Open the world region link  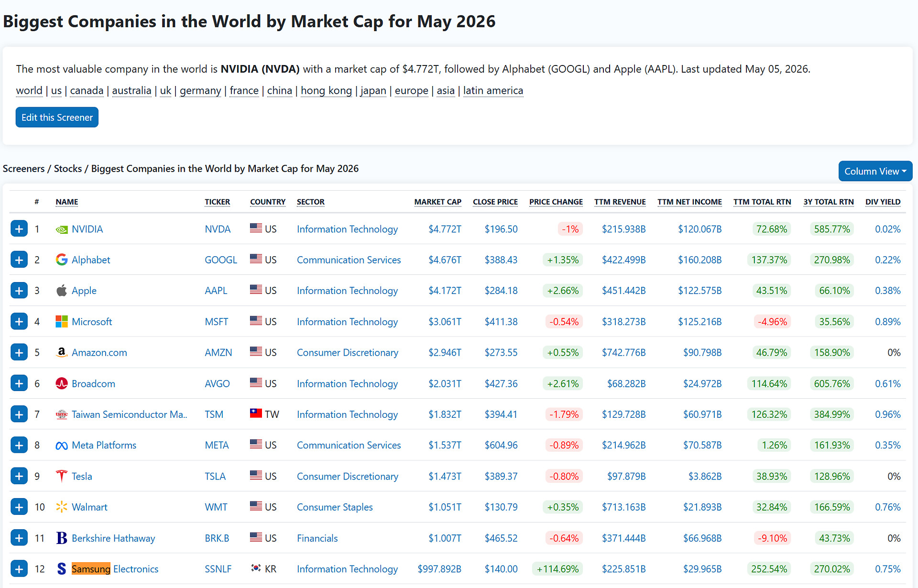(29, 91)
